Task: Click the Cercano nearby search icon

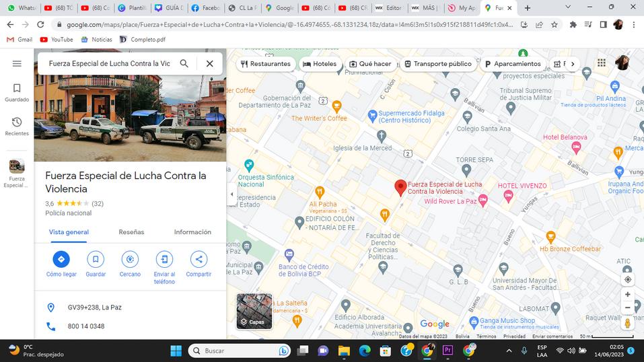Action: click(x=130, y=259)
